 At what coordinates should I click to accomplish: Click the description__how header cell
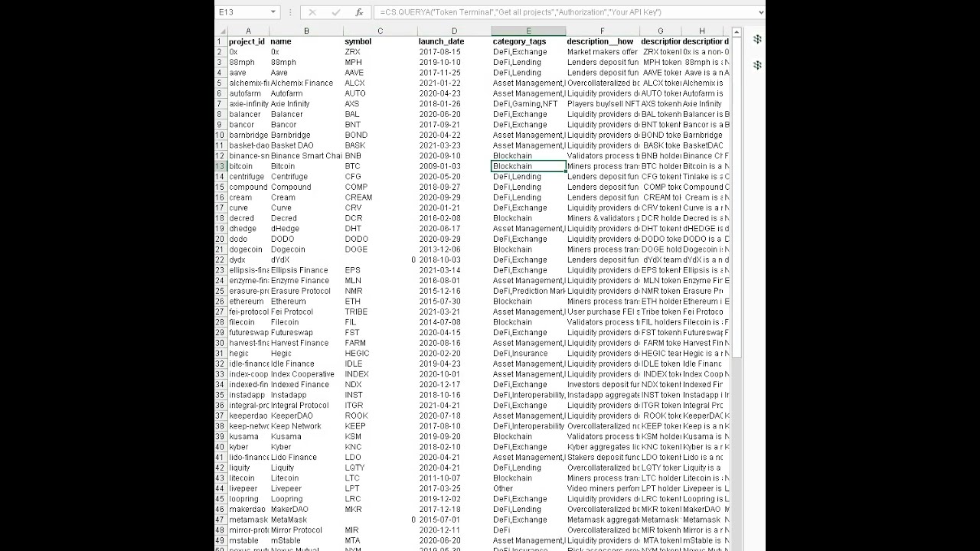coord(603,41)
